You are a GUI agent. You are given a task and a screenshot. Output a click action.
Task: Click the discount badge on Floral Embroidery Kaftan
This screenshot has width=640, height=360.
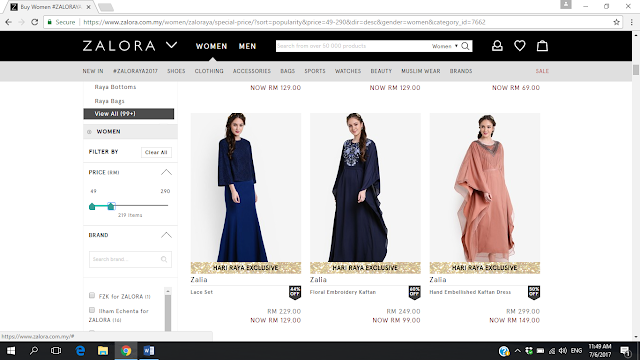[414, 292]
